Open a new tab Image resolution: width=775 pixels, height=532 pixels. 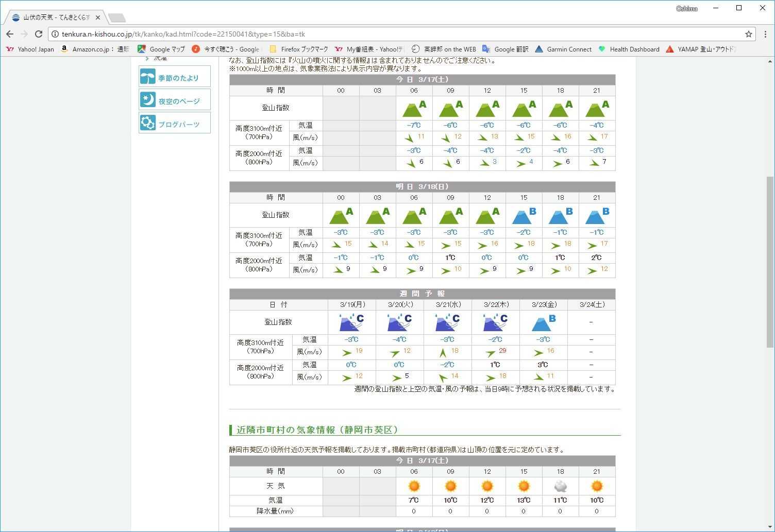point(117,18)
